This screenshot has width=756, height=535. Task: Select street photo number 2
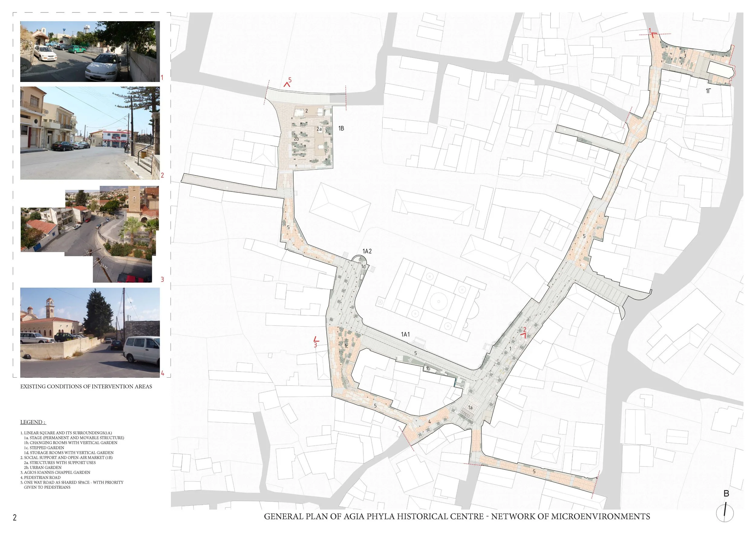click(x=90, y=133)
